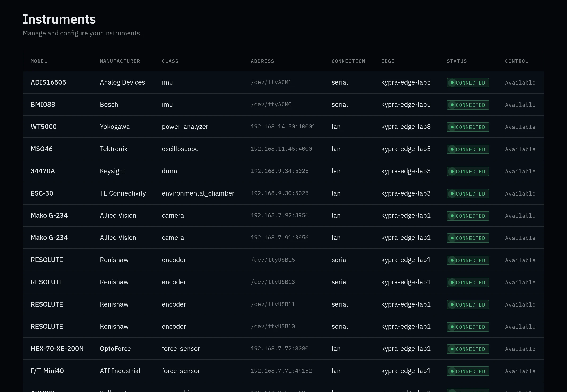The image size is (567, 392).
Task: Select the MSO46 oscilloscope model
Action: (42, 149)
